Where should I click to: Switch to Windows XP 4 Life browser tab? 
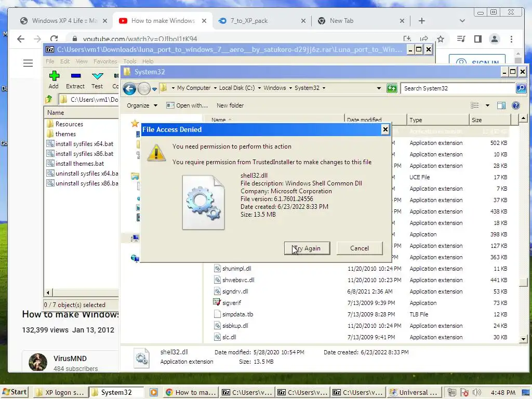coord(63,21)
